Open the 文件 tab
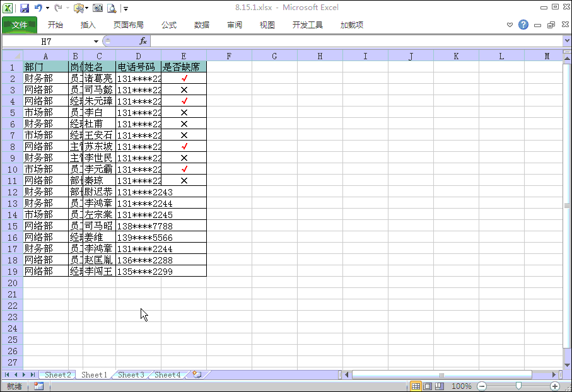This screenshot has width=572, height=392. (x=20, y=25)
